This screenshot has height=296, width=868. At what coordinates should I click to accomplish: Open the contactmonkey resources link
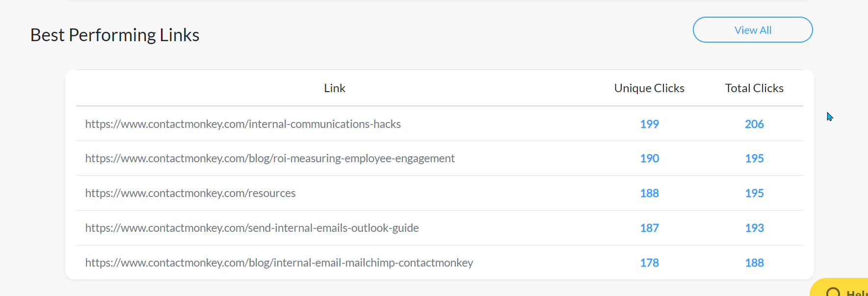[190, 193]
